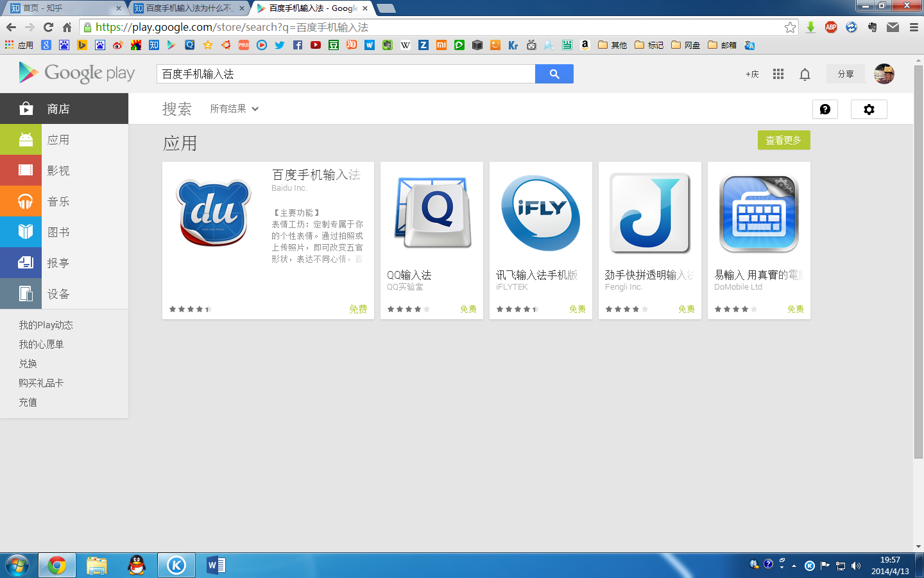The image size is (924, 578).
Task: Open the 标记 bookmarks folder
Action: [649, 45]
